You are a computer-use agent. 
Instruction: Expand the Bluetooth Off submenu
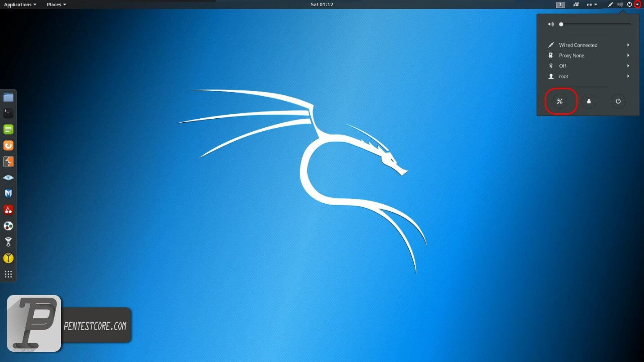(x=588, y=66)
